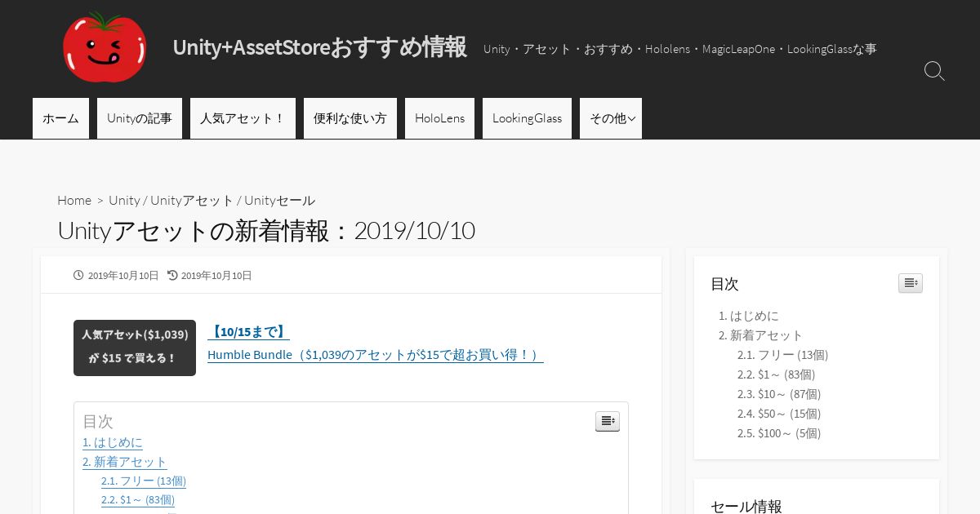
Task: Click Unityセール breadcrumb link
Action: point(279,200)
